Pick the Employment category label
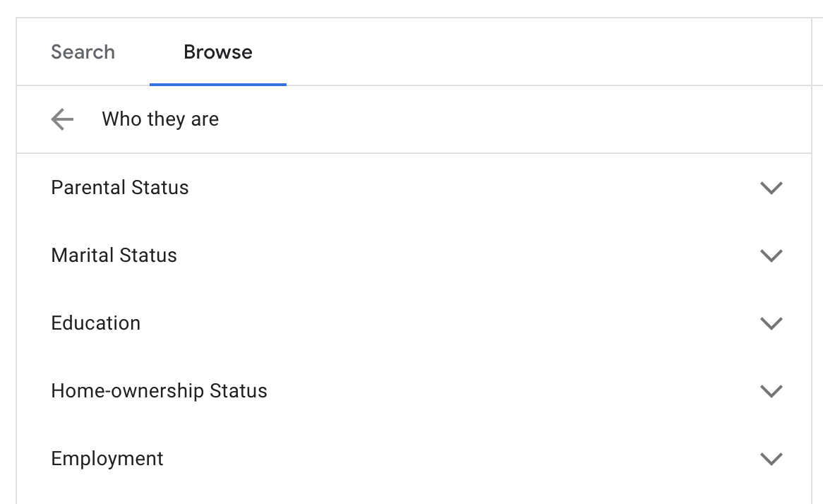 click(x=107, y=458)
